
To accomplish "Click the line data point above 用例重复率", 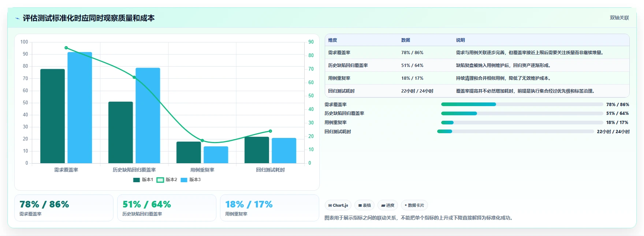I will 202,141.
